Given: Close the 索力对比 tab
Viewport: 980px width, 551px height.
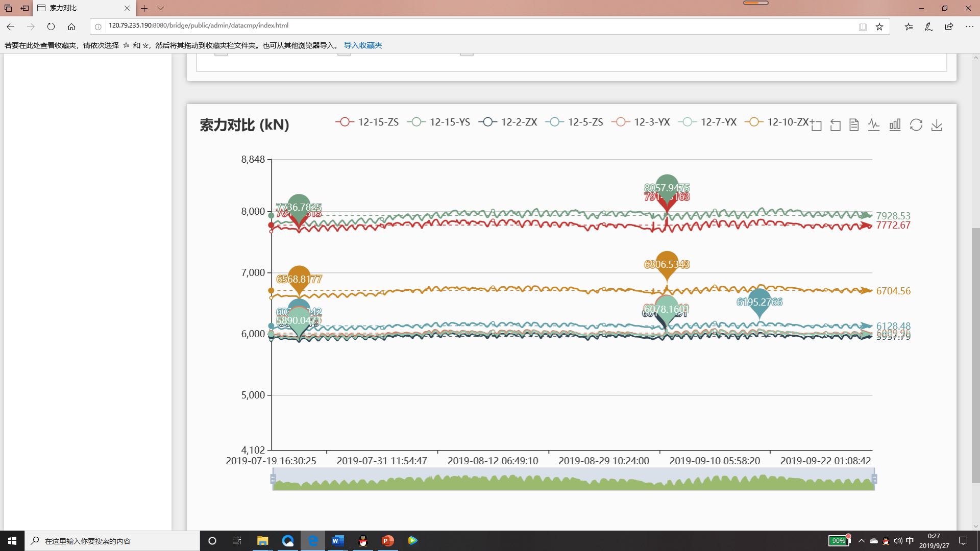Looking at the screenshot, I should (127, 8).
